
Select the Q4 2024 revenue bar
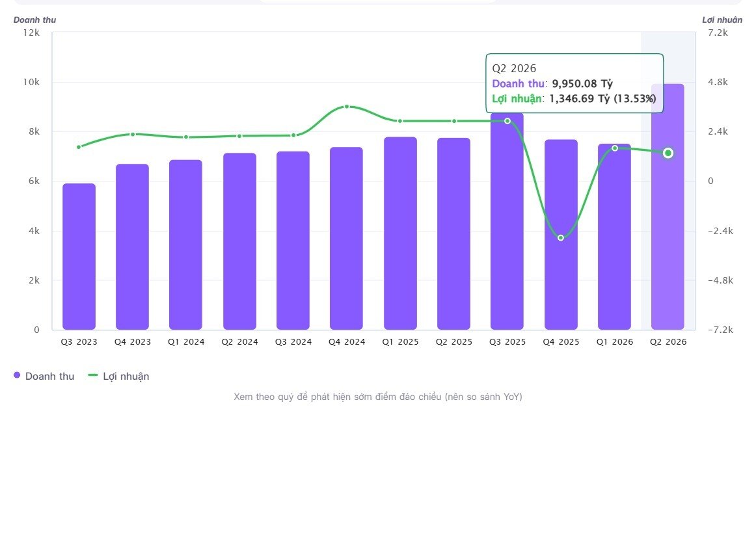[346, 239]
